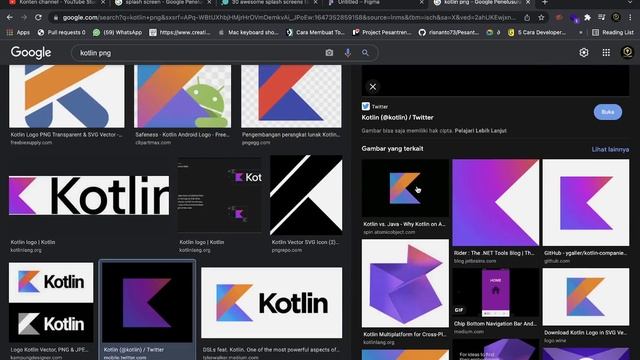Open the wide Kotlin wordmark image from kotlinlang.org

coord(89,196)
